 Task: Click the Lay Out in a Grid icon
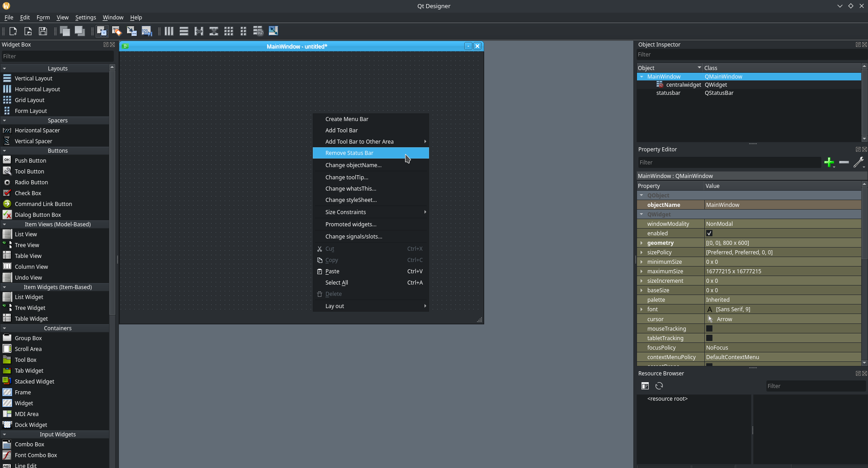tap(229, 31)
